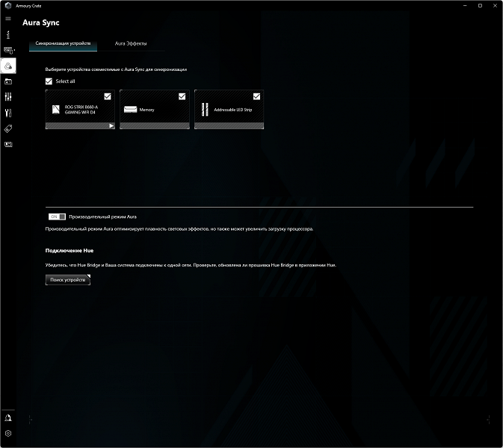Click the Aura Sync page title
The image size is (503, 448).
[x=41, y=22]
